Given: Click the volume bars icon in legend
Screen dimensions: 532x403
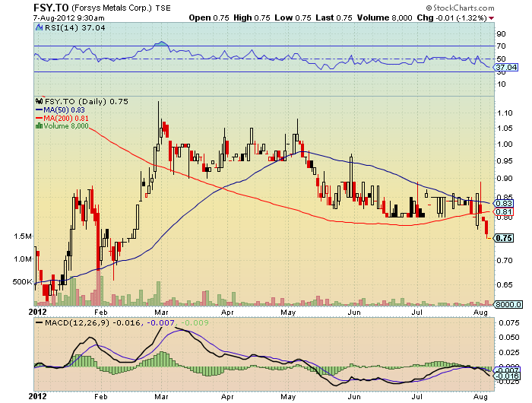Looking at the screenshot, I should click(x=39, y=126).
